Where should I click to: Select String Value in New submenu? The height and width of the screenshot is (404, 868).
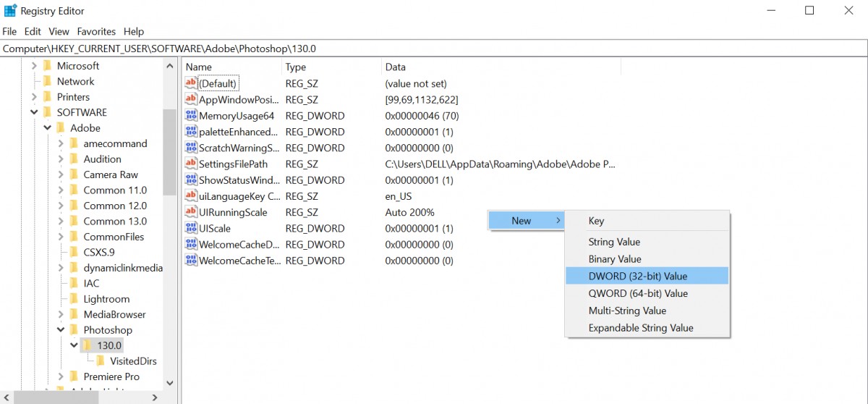[614, 242]
